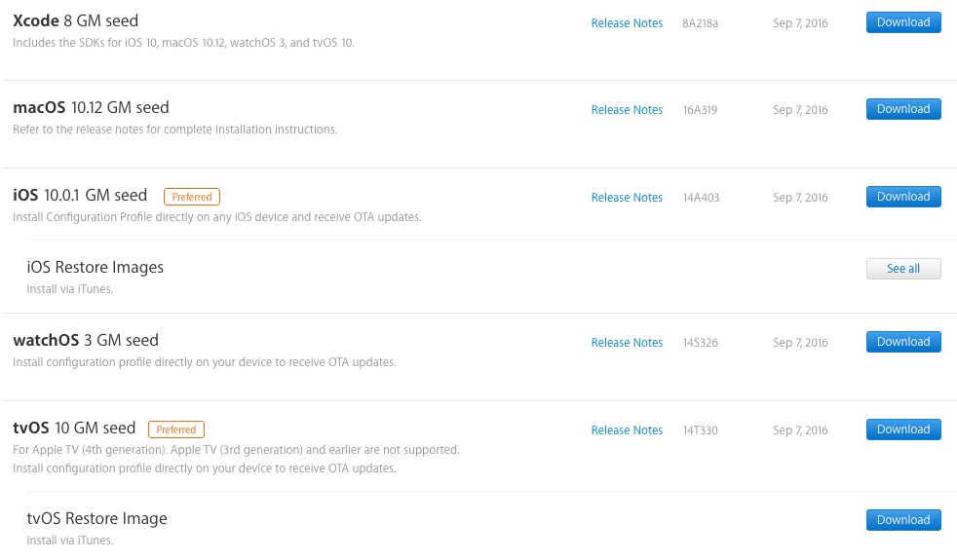View watchOS 3 Release Notes

(x=627, y=343)
